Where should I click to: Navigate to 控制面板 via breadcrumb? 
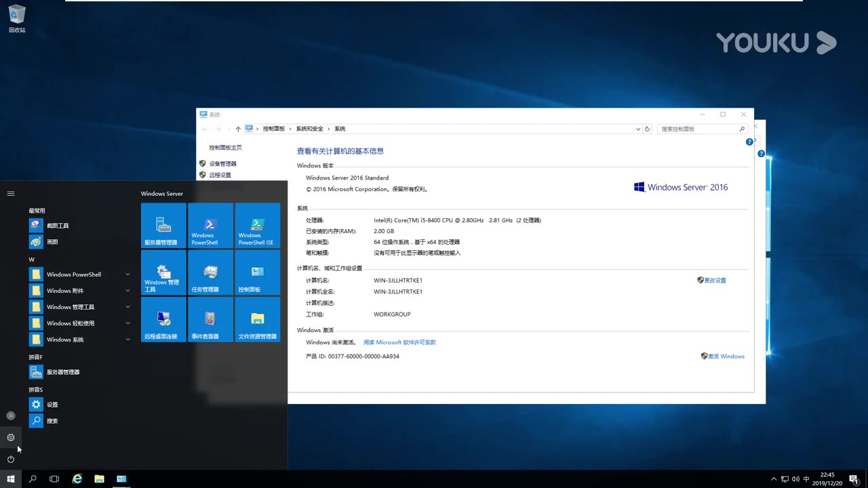coord(275,128)
